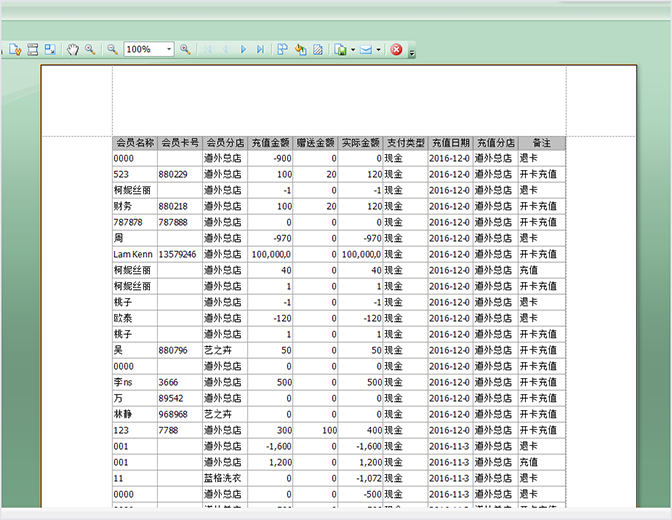672x520 pixels.
Task: Open the multiple pages layout icon
Action: (x=282, y=49)
